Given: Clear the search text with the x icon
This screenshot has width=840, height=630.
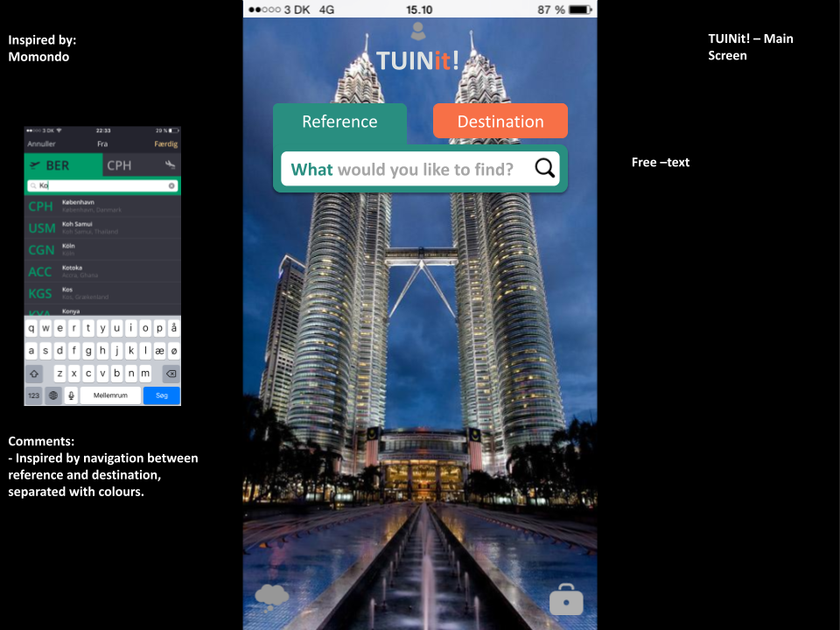Looking at the screenshot, I should pyautogui.click(x=171, y=185).
